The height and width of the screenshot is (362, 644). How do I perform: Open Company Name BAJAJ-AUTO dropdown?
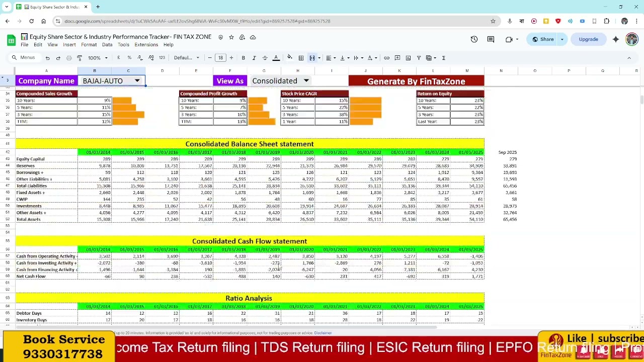coord(137,81)
